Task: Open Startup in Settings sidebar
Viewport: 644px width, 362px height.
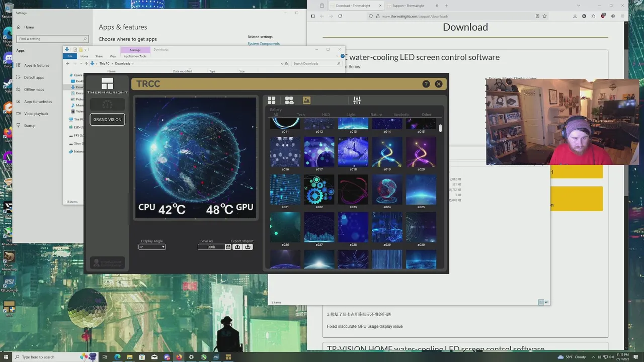Action: [x=30, y=126]
